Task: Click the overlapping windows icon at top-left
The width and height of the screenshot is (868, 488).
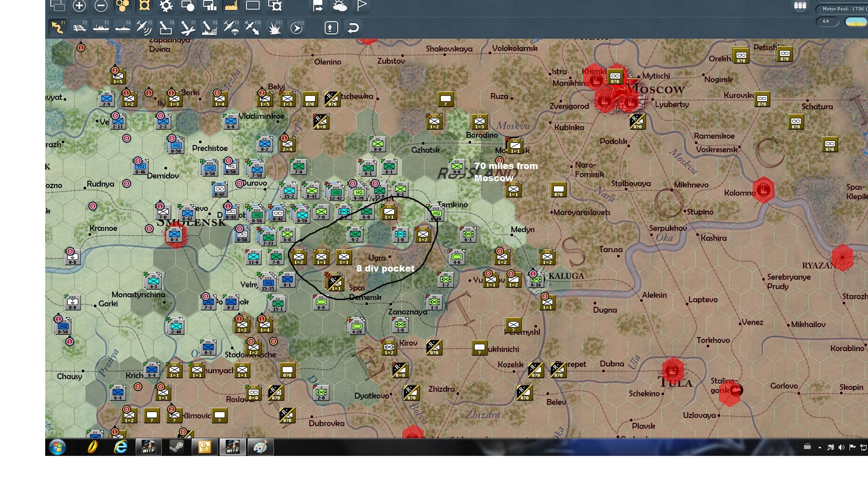Action: pos(57,5)
